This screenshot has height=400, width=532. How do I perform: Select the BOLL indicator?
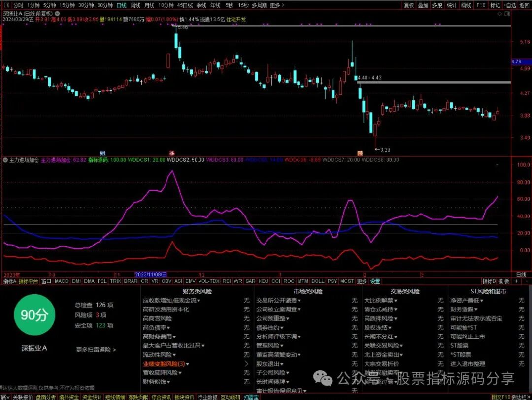318,281
